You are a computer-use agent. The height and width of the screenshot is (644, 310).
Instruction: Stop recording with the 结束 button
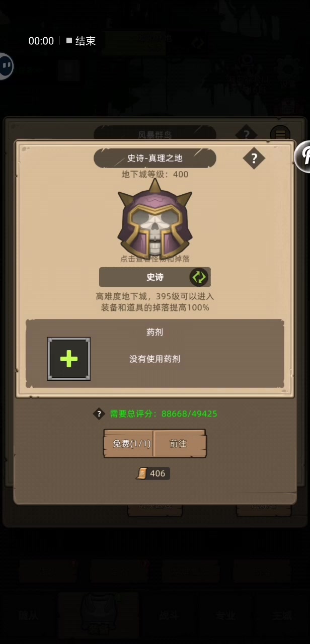[81, 41]
